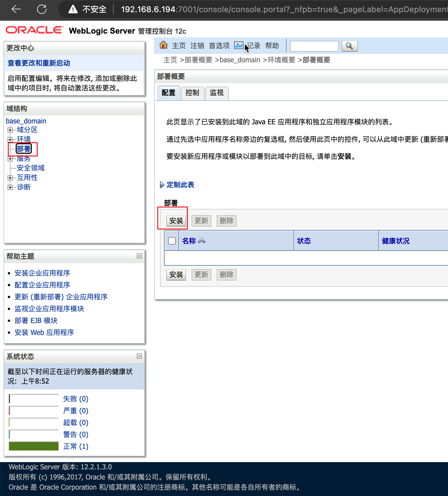
Task: Expand the 互用性 tree node
Action: [10, 178]
